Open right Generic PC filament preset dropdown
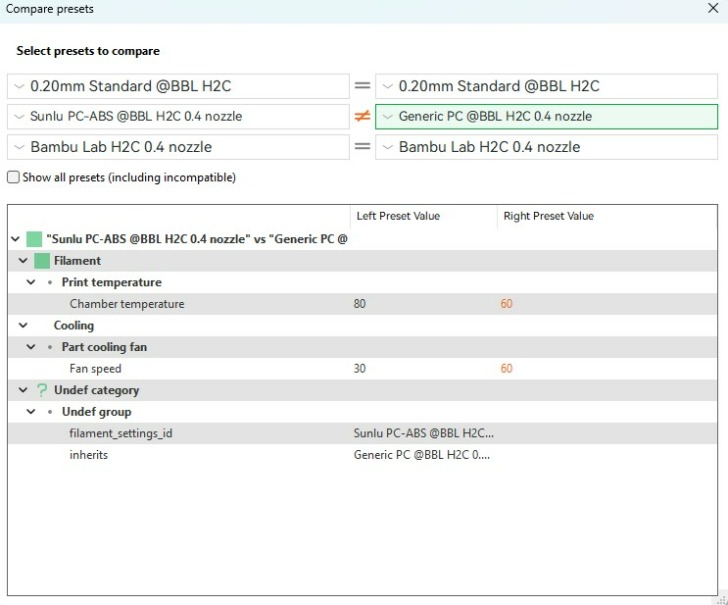The height and width of the screenshot is (605, 728). [x=546, y=117]
